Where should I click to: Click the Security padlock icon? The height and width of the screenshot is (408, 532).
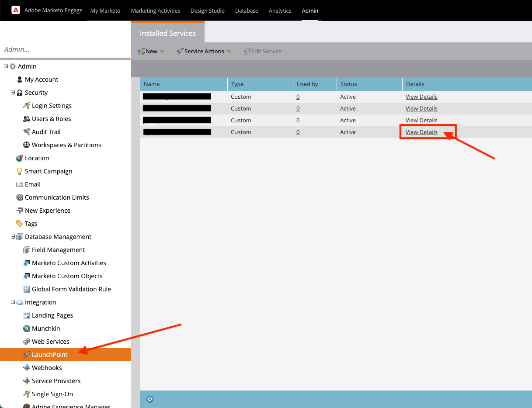[20, 93]
